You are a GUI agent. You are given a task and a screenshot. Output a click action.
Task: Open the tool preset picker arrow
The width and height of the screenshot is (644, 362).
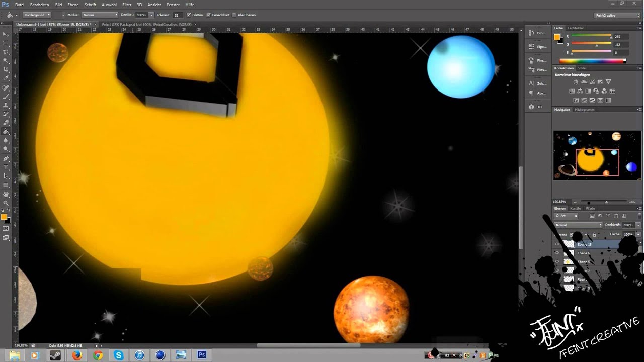tap(16, 15)
